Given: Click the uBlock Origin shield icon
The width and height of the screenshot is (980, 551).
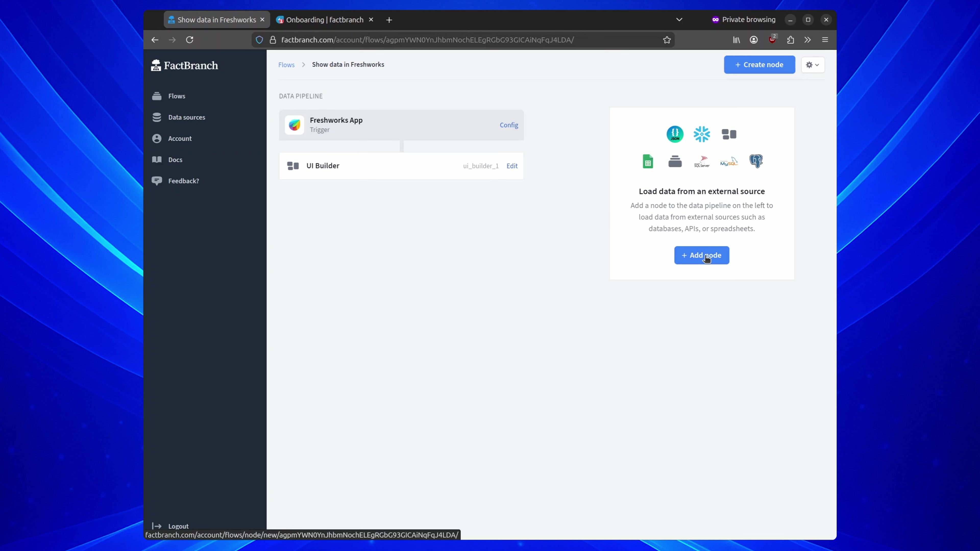Looking at the screenshot, I should (x=772, y=40).
